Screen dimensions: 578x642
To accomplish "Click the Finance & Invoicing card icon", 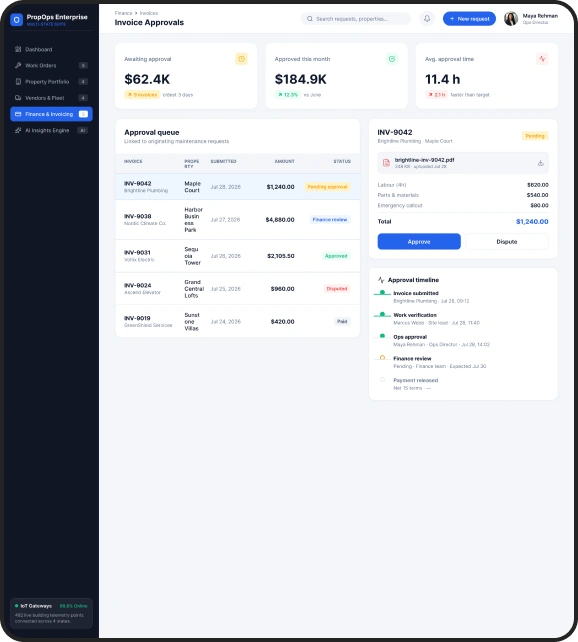I will [x=18, y=114].
